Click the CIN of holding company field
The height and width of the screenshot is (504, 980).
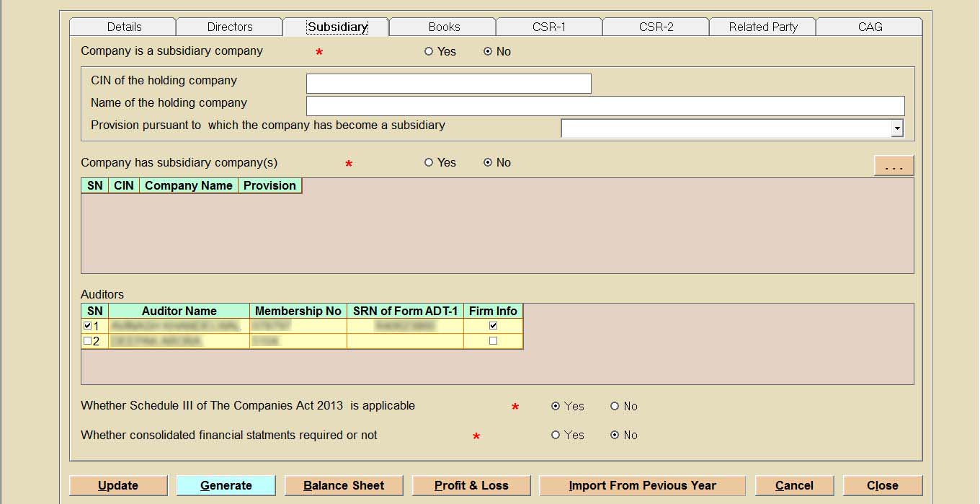pos(448,84)
